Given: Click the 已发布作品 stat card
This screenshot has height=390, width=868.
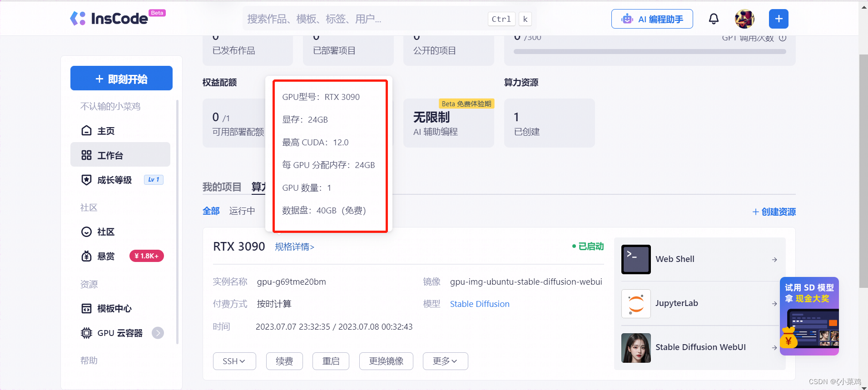Looking at the screenshot, I should pos(248,50).
